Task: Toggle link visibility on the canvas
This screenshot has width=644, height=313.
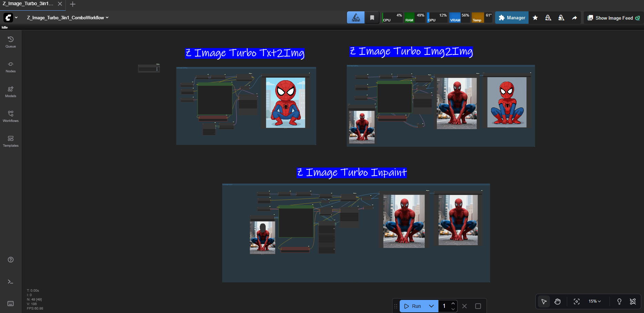Action: click(x=633, y=302)
